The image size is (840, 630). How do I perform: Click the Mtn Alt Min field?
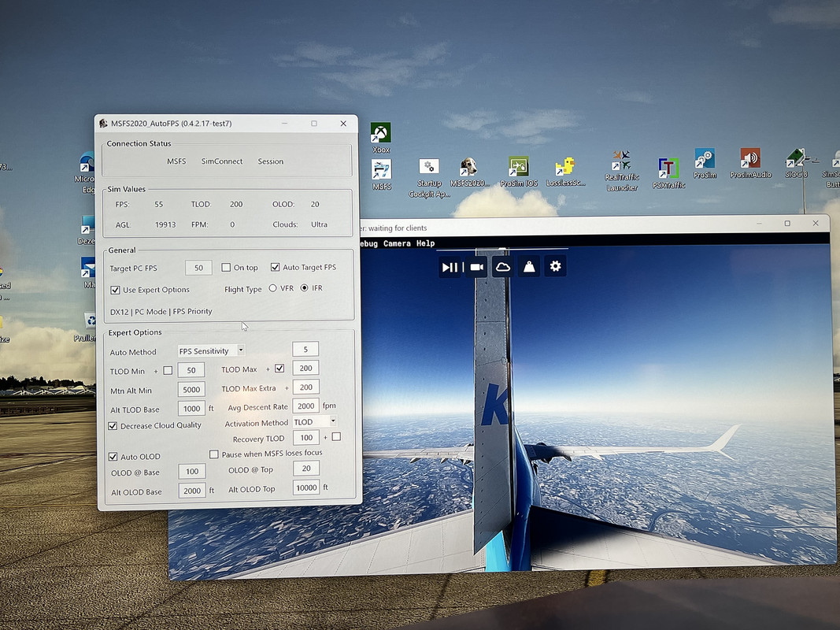[x=191, y=390]
